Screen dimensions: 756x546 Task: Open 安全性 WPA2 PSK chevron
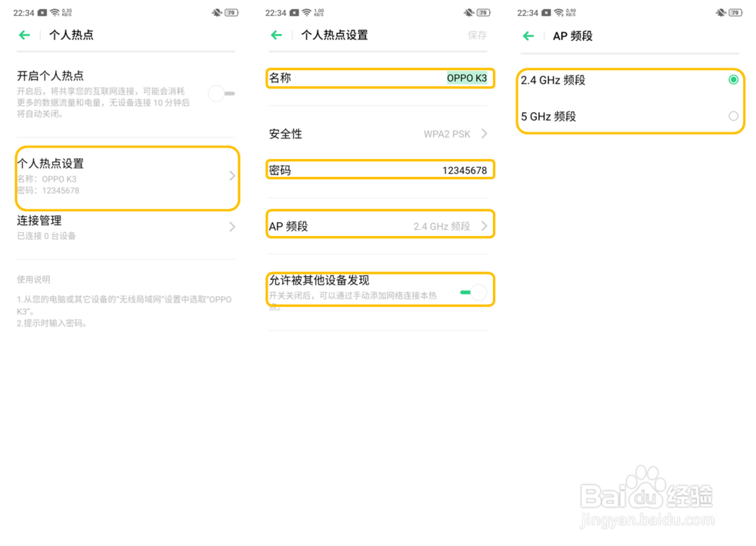pos(484,134)
